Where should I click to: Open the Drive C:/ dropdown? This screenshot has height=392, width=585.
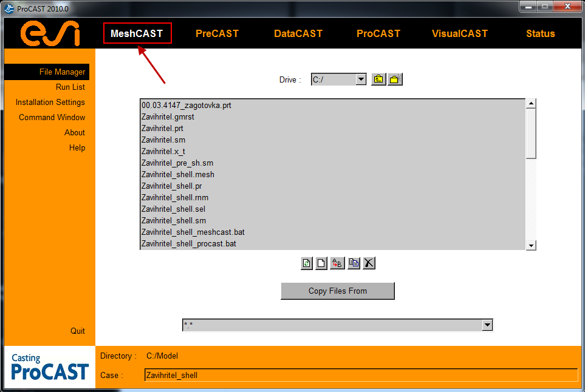360,79
